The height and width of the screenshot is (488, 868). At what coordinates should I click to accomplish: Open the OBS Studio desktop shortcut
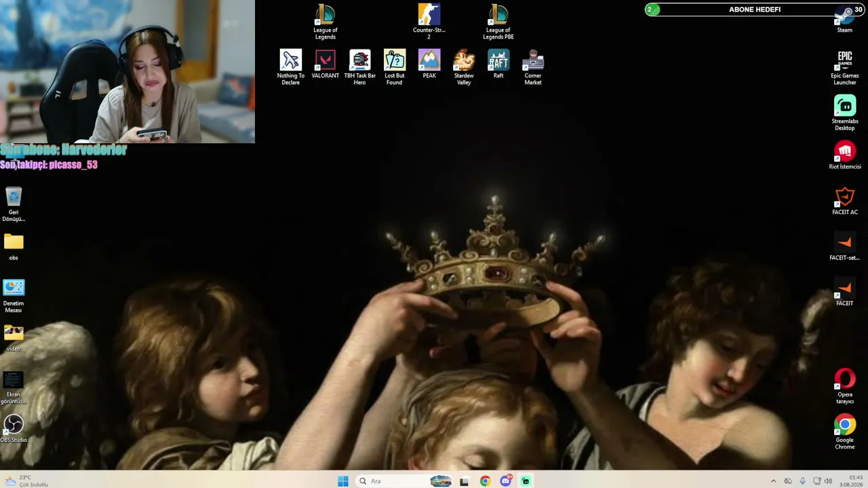14,428
